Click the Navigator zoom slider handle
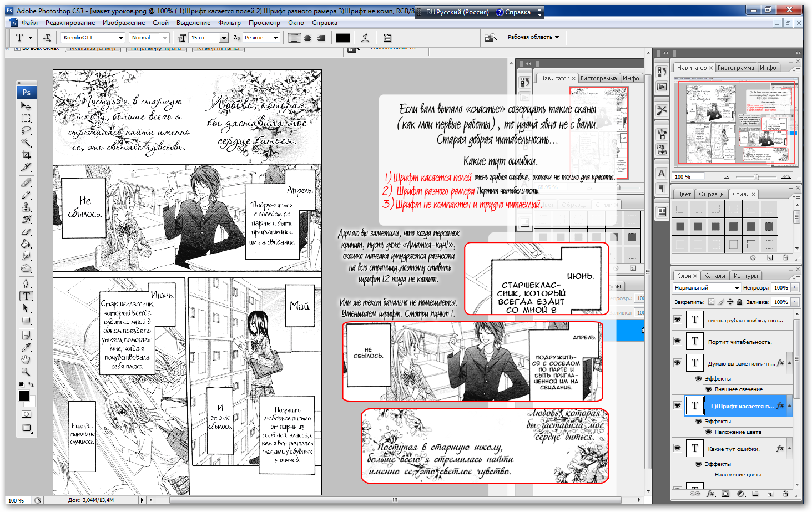 [x=756, y=176]
